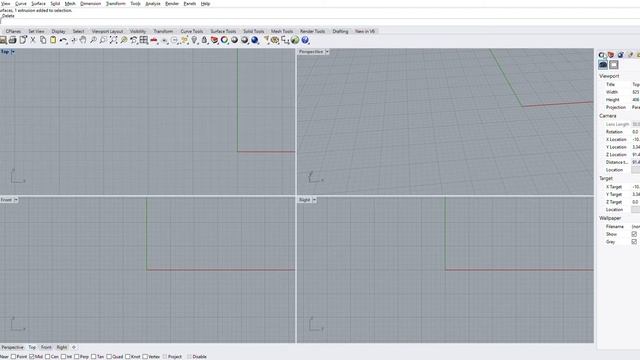The width and height of the screenshot is (640, 360).
Task: Switch to the Viewport Layout toolbar tab
Action: point(107,31)
